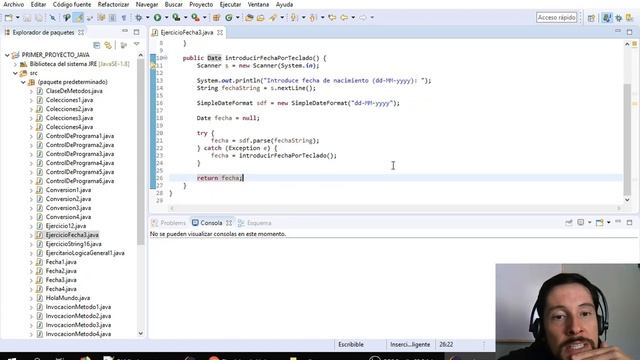Click Open Type folder icon
Screen dimensions: 640x360
(249, 18)
